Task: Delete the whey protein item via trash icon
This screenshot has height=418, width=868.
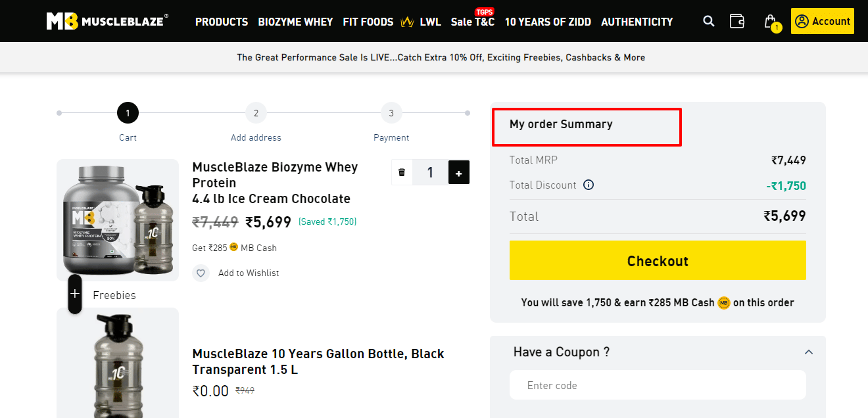Action: click(x=402, y=172)
